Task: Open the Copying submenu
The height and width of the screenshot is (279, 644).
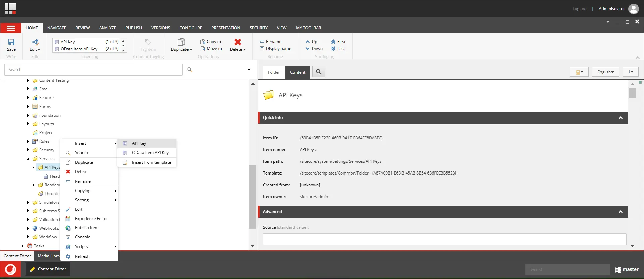Action: pos(89,191)
